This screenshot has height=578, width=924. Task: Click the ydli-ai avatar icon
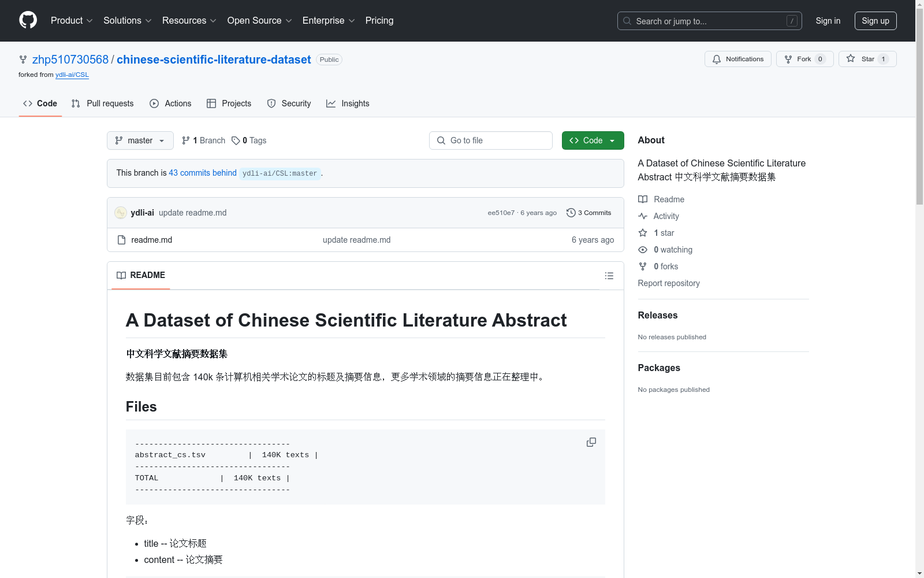[x=121, y=213]
